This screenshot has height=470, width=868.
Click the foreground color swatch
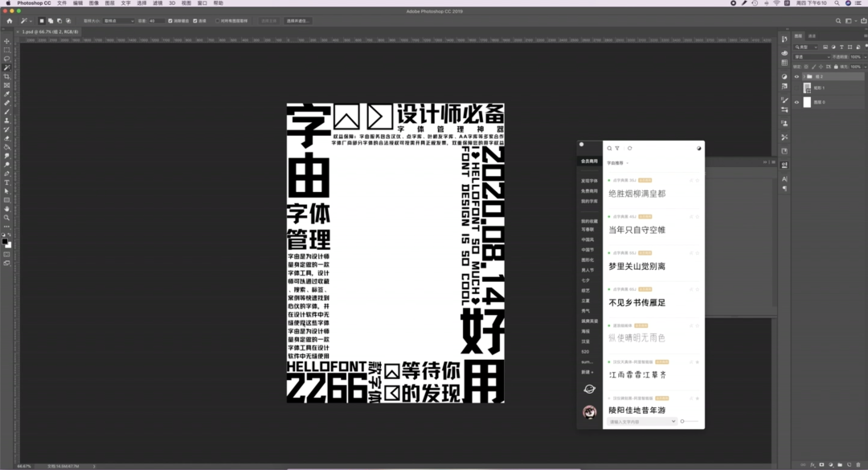click(x=5, y=242)
